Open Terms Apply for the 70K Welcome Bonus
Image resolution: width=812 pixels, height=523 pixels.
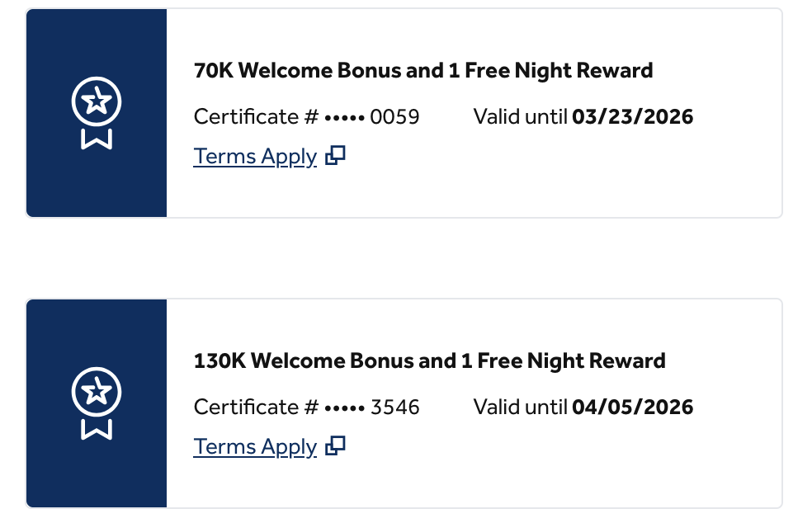pos(255,157)
